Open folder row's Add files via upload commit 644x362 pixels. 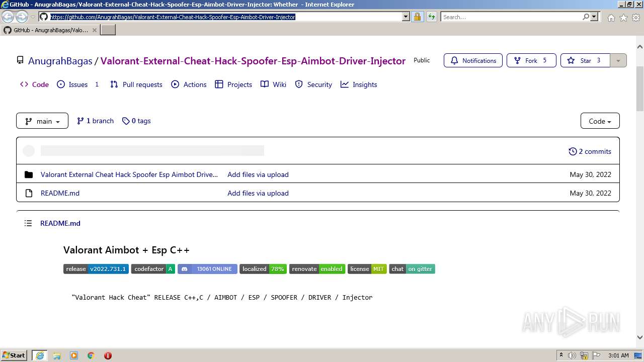click(x=258, y=174)
